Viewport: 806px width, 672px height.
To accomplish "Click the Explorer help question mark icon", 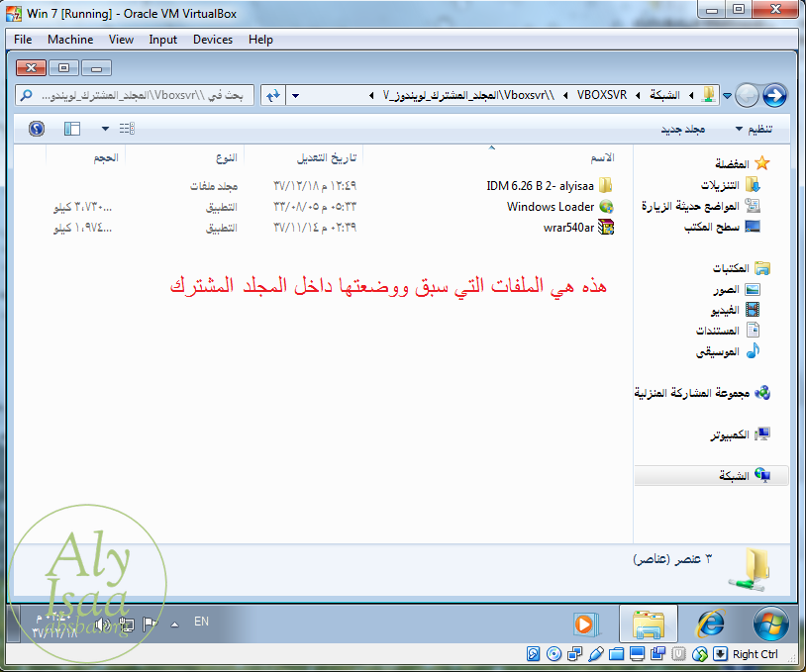I will pyautogui.click(x=37, y=129).
